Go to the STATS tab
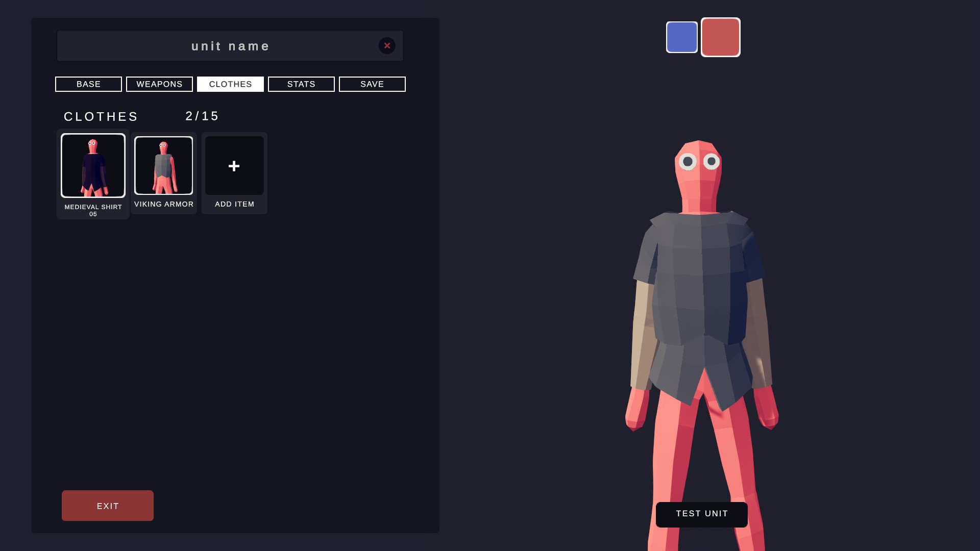Image resolution: width=980 pixels, height=551 pixels. click(x=301, y=84)
